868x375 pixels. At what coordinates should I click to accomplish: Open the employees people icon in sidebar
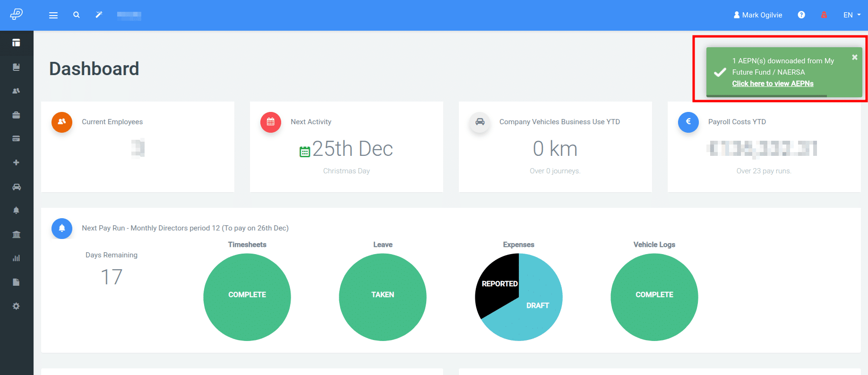click(x=16, y=91)
